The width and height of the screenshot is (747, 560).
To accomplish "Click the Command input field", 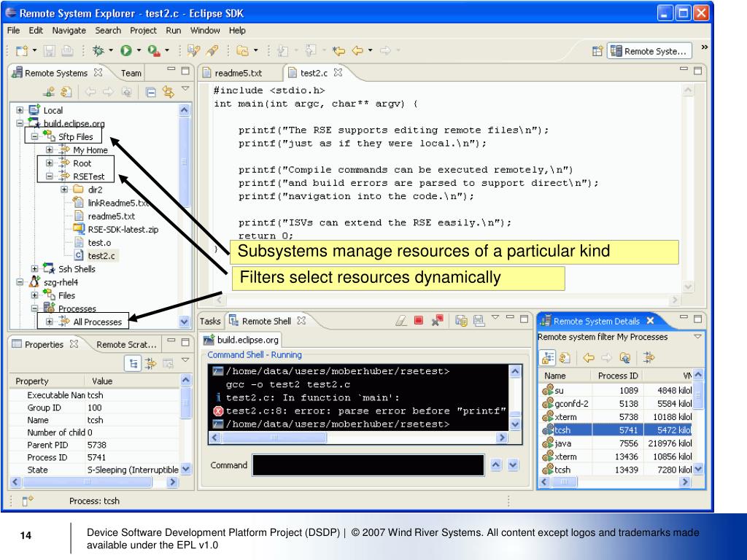I will click(x=368, y=465).
